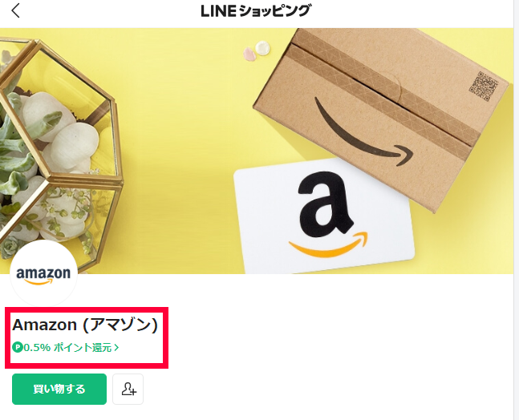519x420 pixels.
Task: Open the round Amazon logo avatar
Action: pyautogui.click(x=43, y=273)
